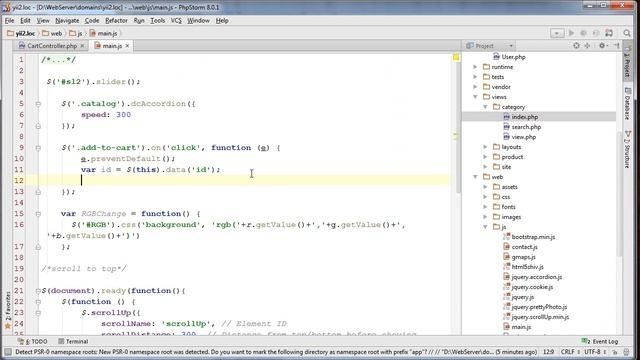Open the Refactor menu

click(116, 20)
